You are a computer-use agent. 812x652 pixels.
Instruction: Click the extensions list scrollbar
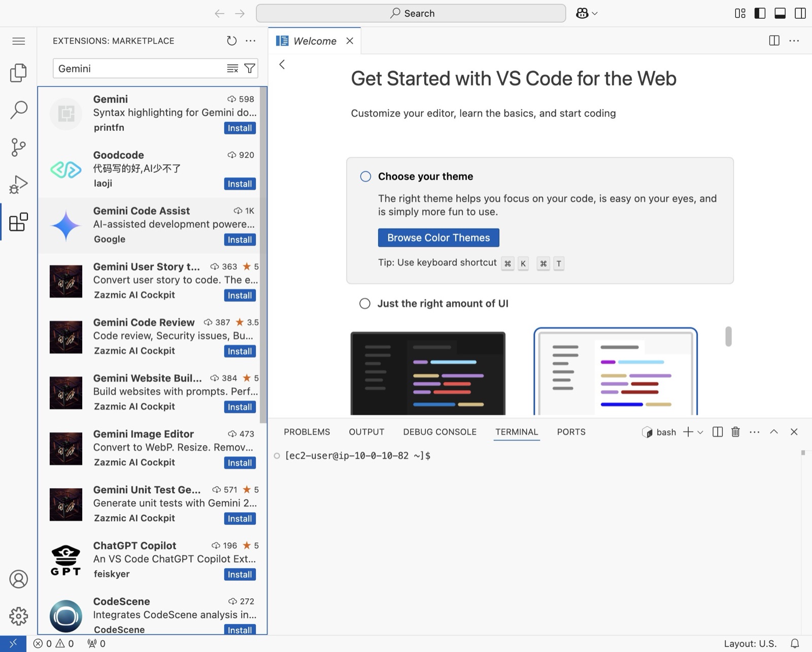(263, 255)
